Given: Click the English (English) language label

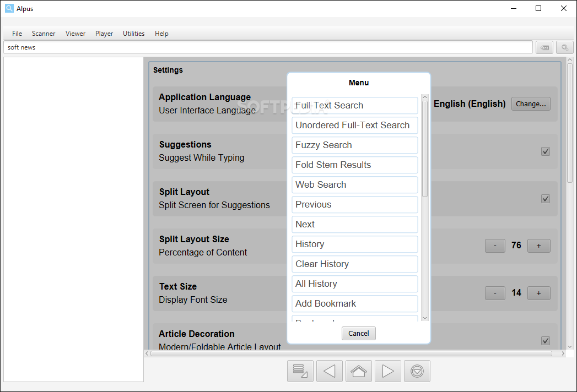Looking at the screenshot, I should point(470,104).
